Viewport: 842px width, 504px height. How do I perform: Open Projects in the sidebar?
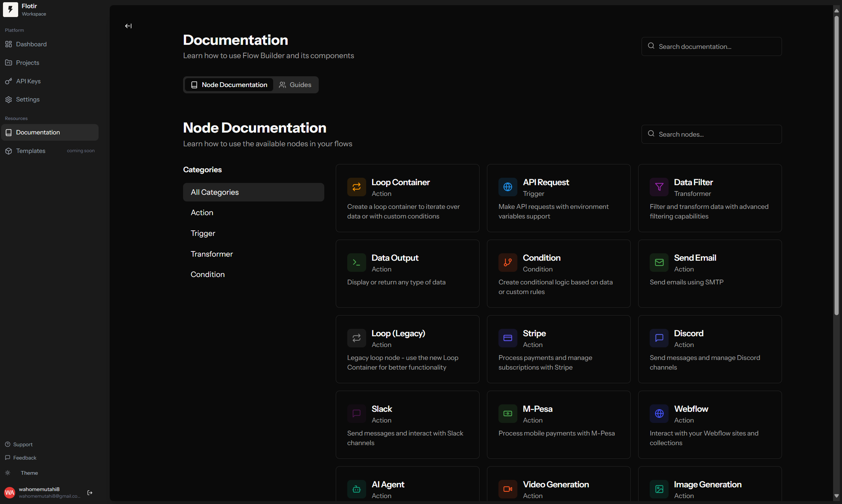pos(27,63)
